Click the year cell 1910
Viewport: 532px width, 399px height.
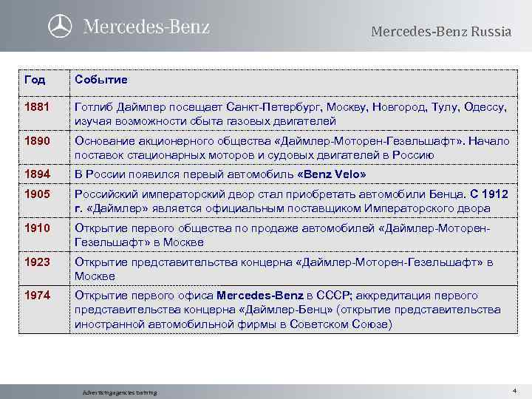(x=37, y=228)
